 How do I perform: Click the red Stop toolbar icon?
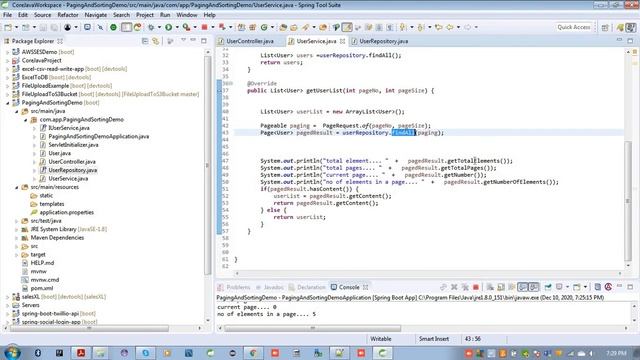tap(204, 27)
